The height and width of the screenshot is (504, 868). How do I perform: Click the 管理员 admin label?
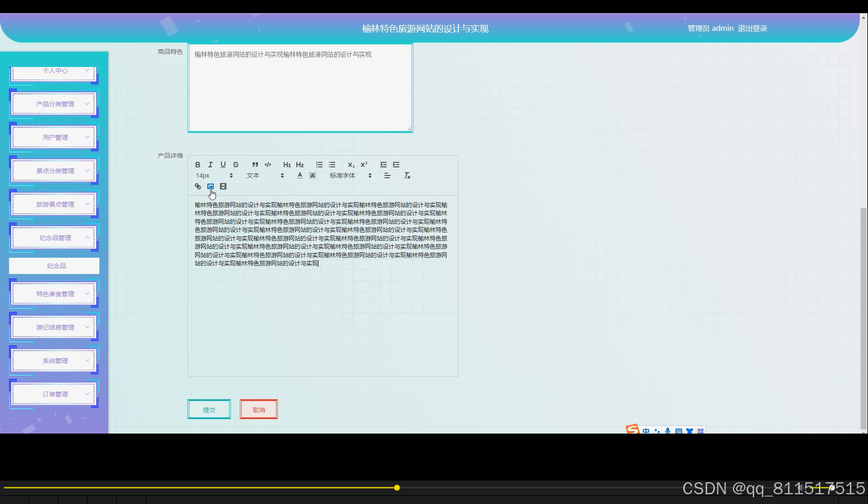711,28
